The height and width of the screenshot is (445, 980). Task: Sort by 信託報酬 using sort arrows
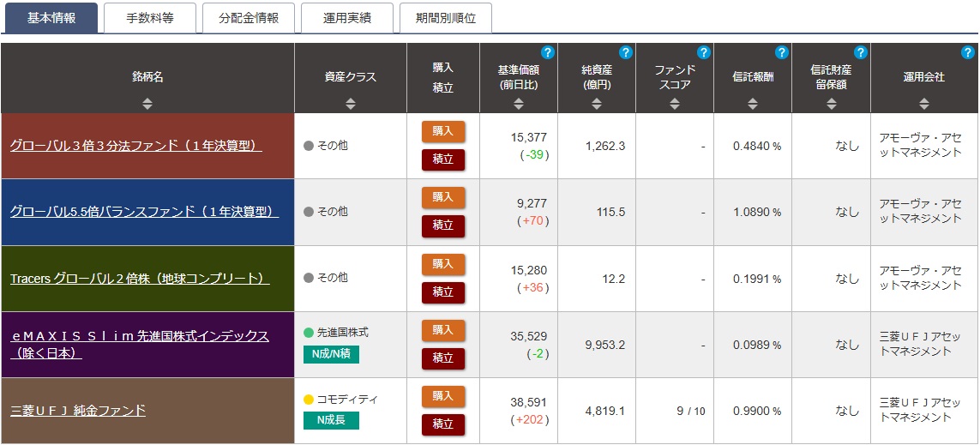[x=752, y=104]
